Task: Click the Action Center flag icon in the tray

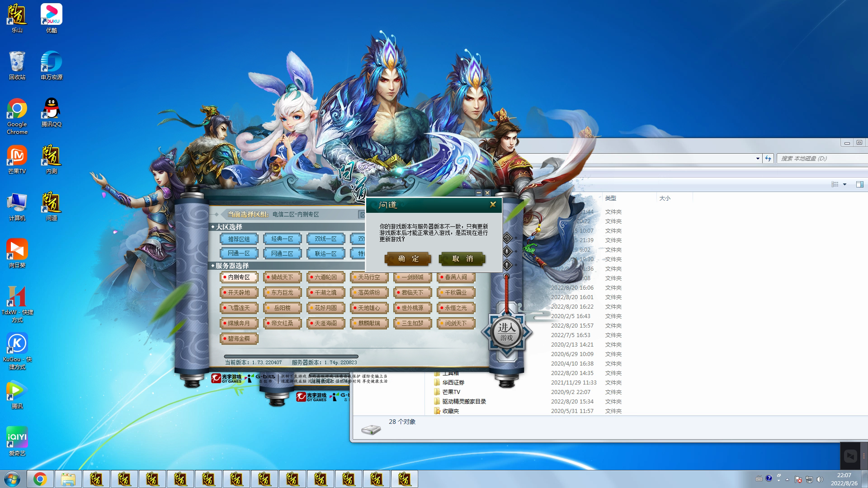Action: pyautogui.click(x=798, y=479)
